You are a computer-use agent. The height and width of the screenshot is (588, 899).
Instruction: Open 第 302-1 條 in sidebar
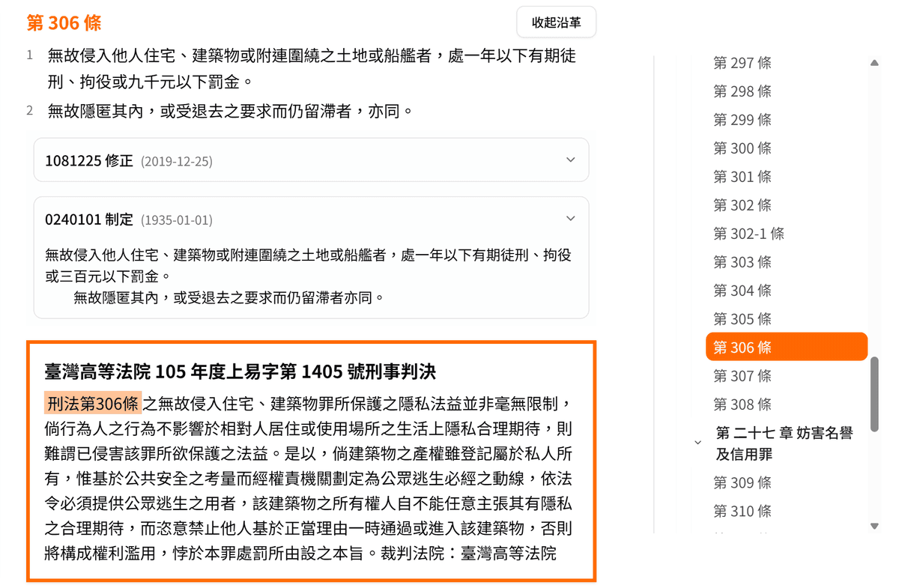point(748,234)
